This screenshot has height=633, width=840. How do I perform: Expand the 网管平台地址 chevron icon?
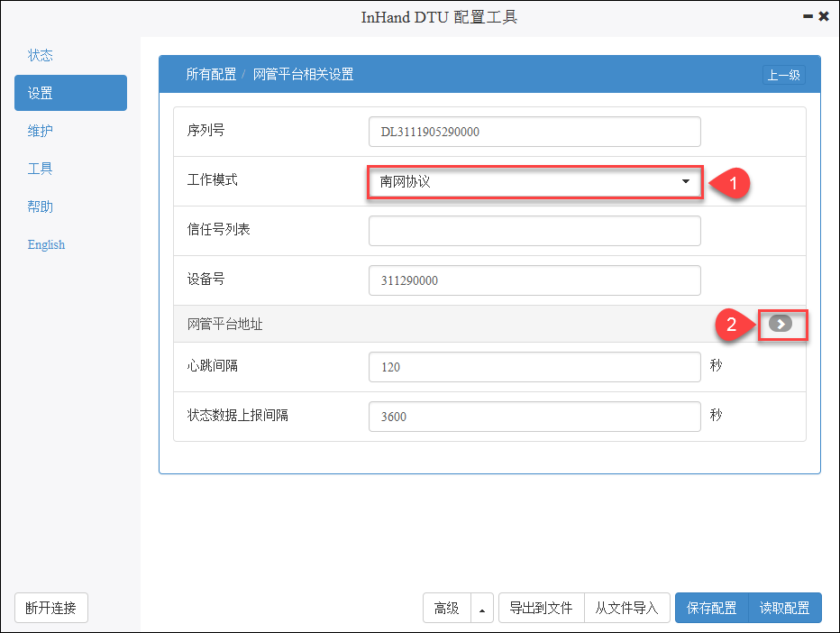(780, 324)
